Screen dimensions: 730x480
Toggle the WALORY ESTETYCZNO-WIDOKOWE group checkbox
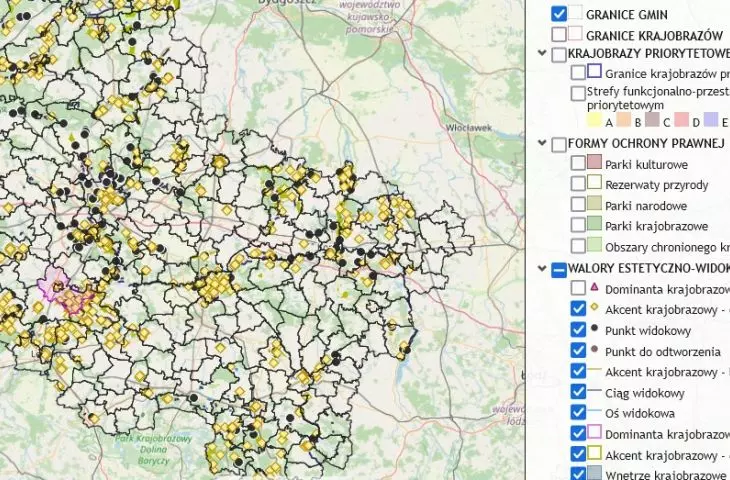coord(559,270)
